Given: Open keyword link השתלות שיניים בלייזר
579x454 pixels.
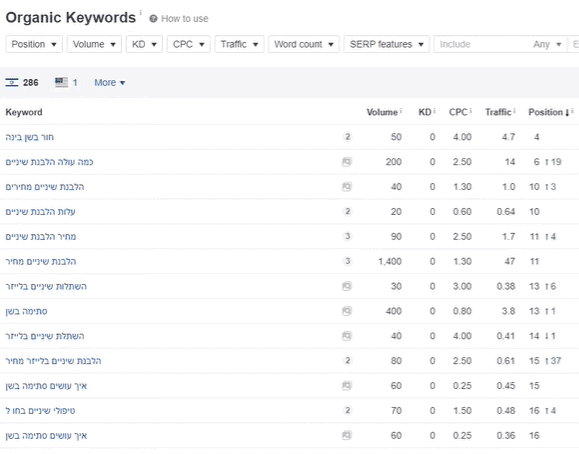Looking at the screenshot, I should (46, 286).
